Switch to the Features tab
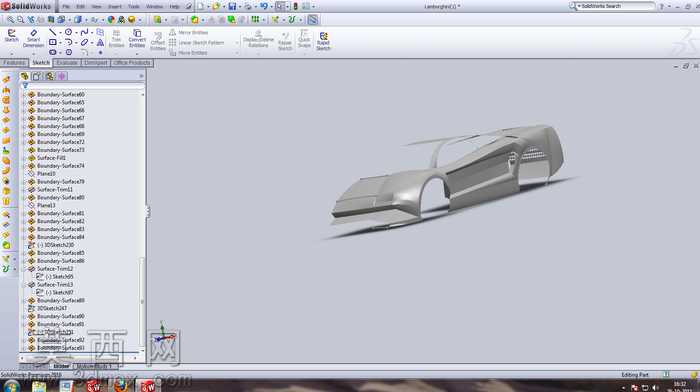 [14, 63]
